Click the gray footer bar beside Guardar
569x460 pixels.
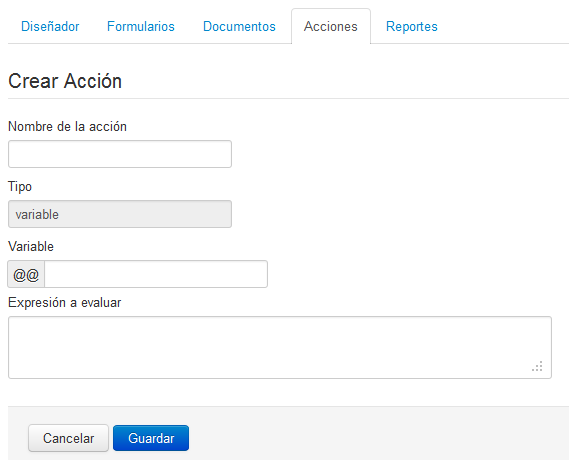pos(377,434)
